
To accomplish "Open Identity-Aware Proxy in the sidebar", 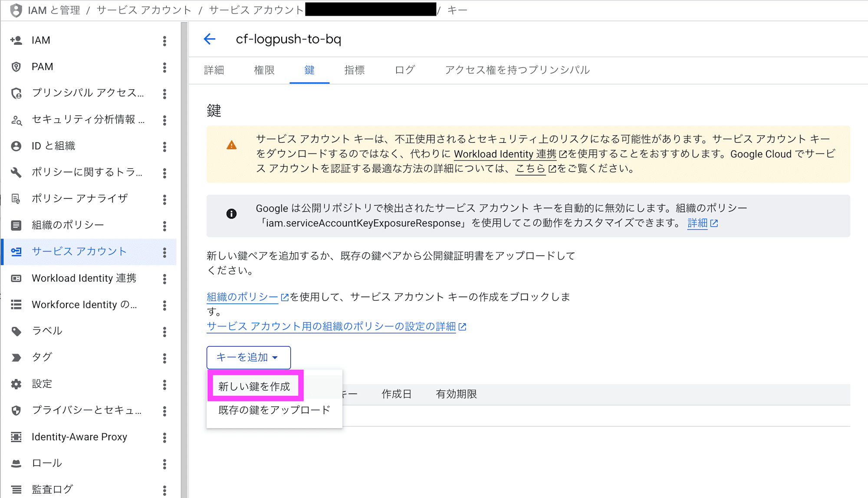I will (x=79, y=437).
